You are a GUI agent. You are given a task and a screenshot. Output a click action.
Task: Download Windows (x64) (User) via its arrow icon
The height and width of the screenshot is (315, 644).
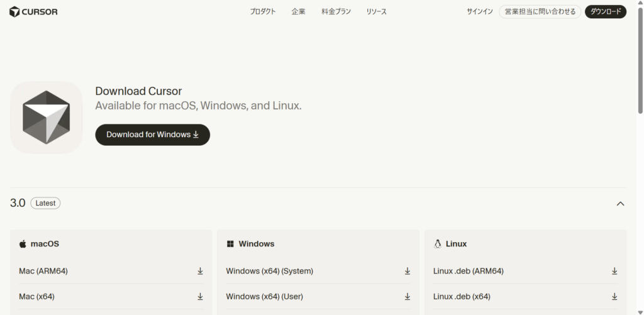[x=407, y=296]
